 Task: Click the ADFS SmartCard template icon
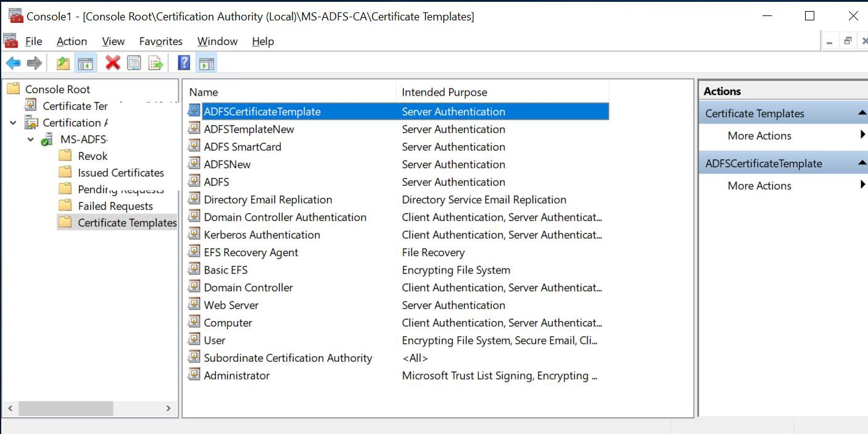[x=194, y=146]
